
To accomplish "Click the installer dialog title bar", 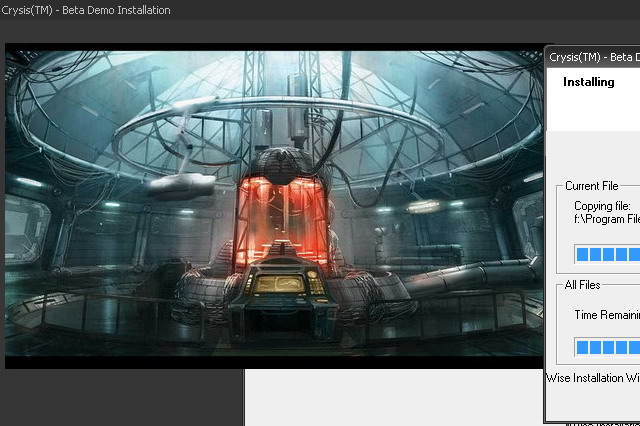I will pyautogui.click(x=593, y=57).
